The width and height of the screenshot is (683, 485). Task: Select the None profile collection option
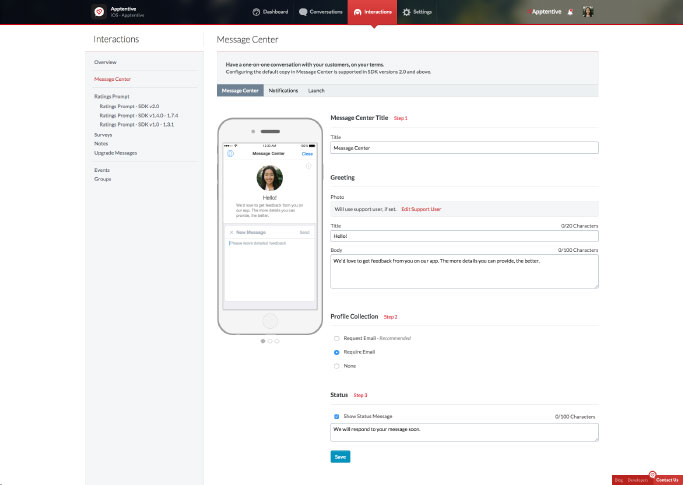[x=336, y=366]
